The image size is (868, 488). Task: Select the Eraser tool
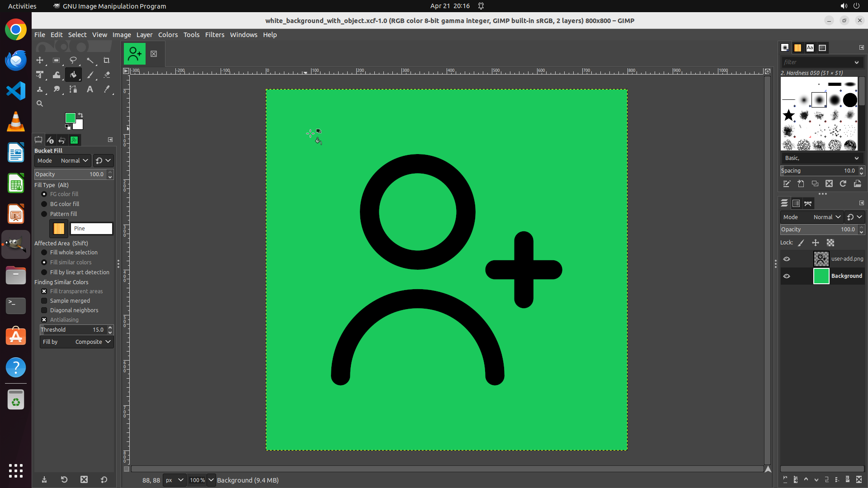click(107, 75)
